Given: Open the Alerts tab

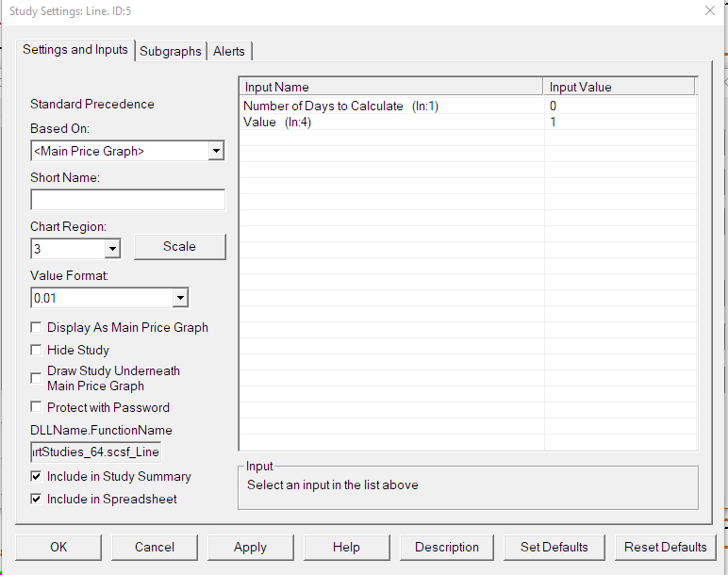Looking at the screenshot, I should [x=229, y=51].
